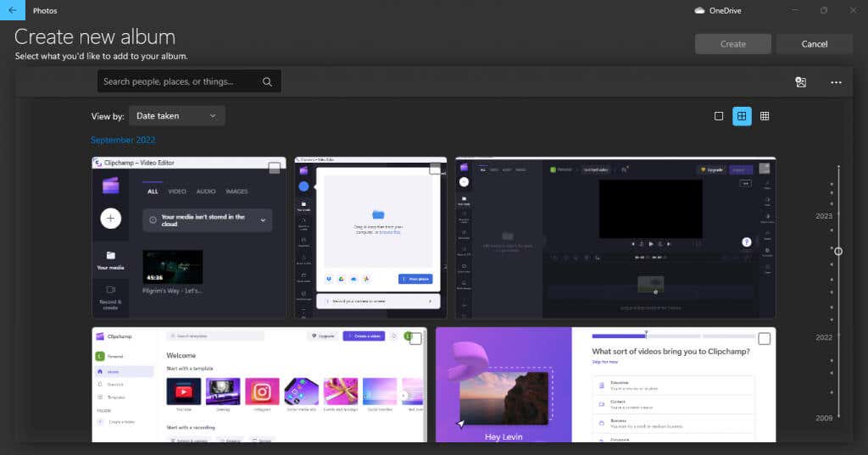Click the search magnifier icon
Image resolution: width=868 pixels, height=455 pixels.
pos(267,81)
